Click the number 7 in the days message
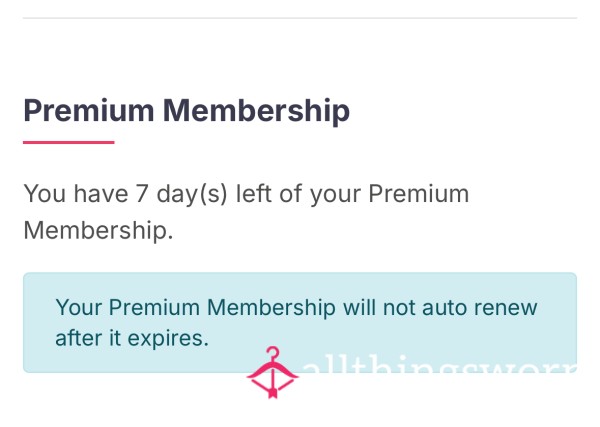 click(x=142, y=194)
